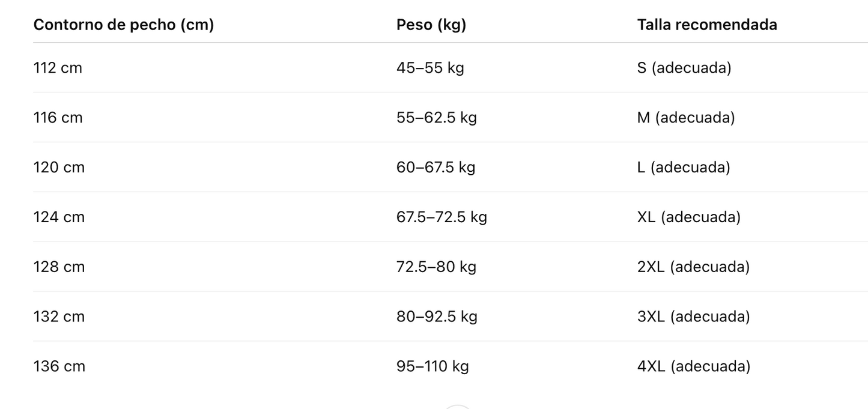Click the 60–67.5 kg weight cell
This screenshot has width=868, height=409.
436,168
